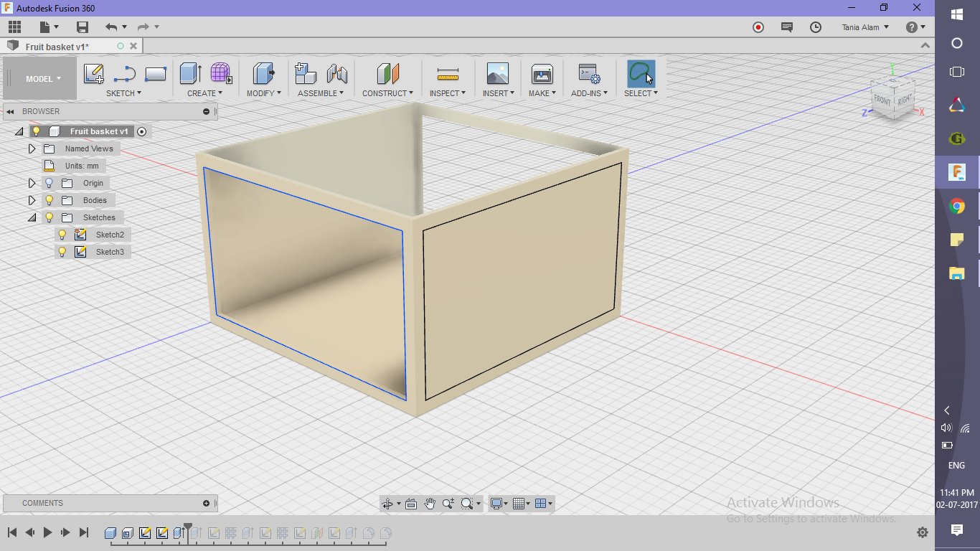Viewport: 980px width, 551px height.
Task: Collapse the Fruit basket v1 root node
Action: click(x=19, y=131)
